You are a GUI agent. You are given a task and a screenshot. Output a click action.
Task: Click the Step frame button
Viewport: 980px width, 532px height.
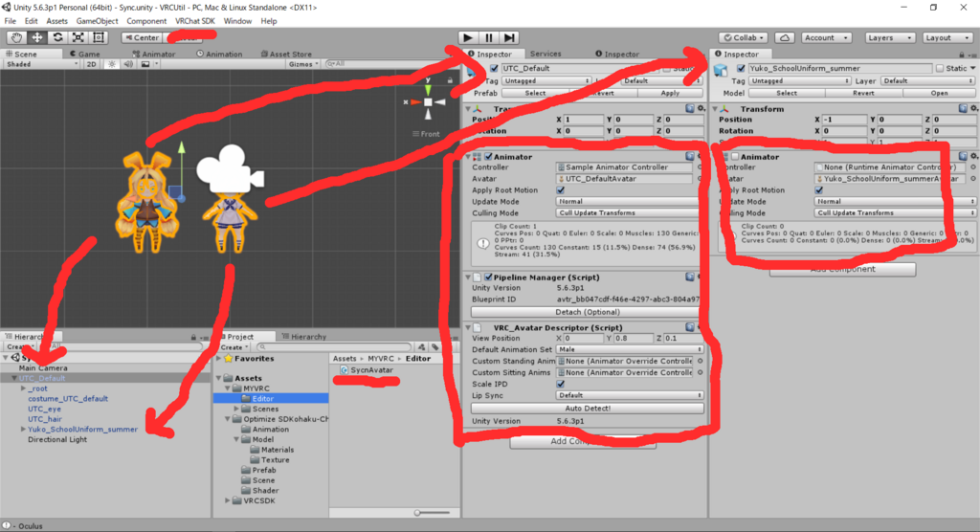pyautogui.click(x=509, y=37)
